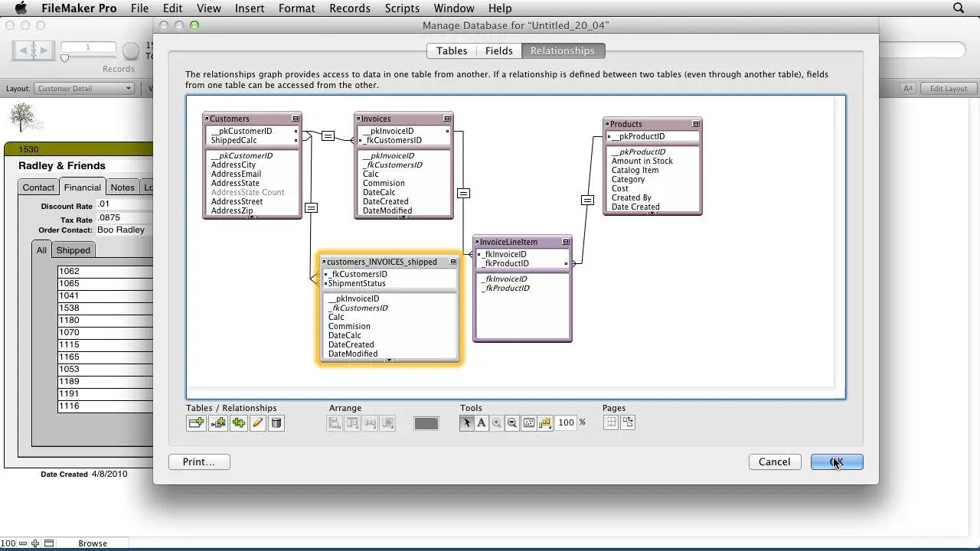Click the Customers–customers_INVOICES_shipped equals box

click(311, 207)
